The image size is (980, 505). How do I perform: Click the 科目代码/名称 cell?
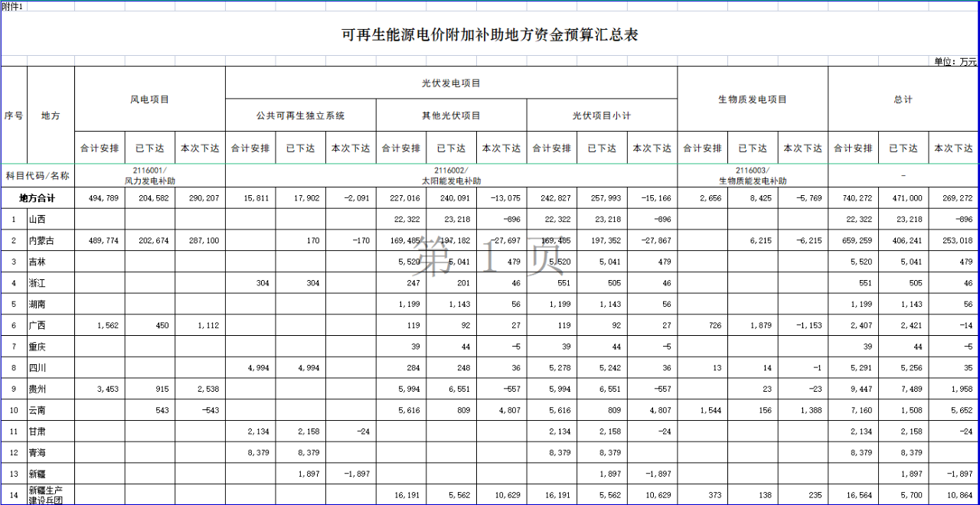coord(38,175)
